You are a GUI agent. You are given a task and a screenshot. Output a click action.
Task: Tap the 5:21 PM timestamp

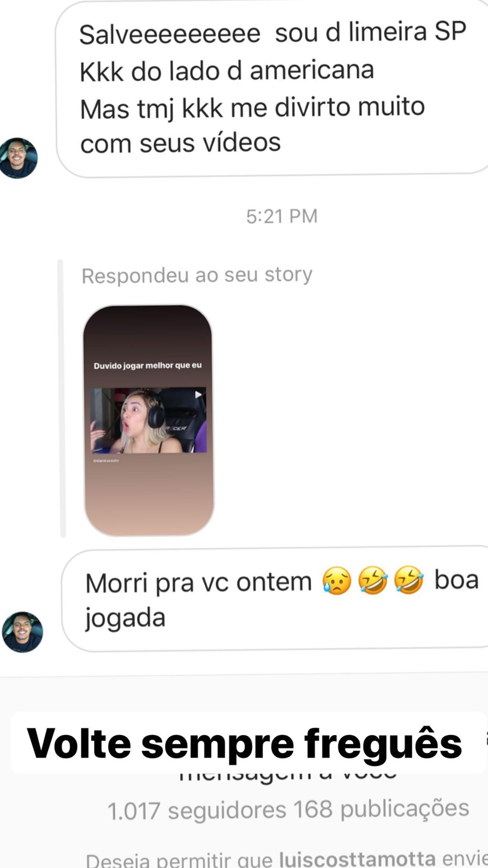[x=282, y=216]
